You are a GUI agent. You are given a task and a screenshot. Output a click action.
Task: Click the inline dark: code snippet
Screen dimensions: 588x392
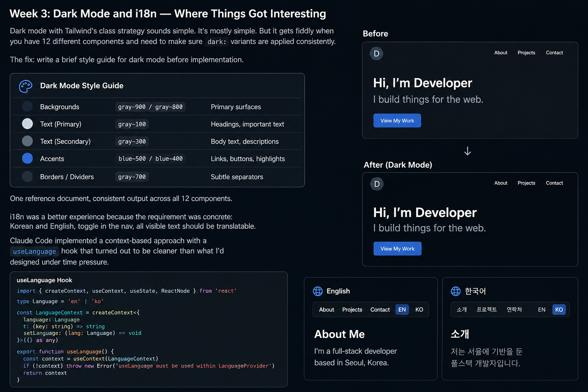point(217,42)
